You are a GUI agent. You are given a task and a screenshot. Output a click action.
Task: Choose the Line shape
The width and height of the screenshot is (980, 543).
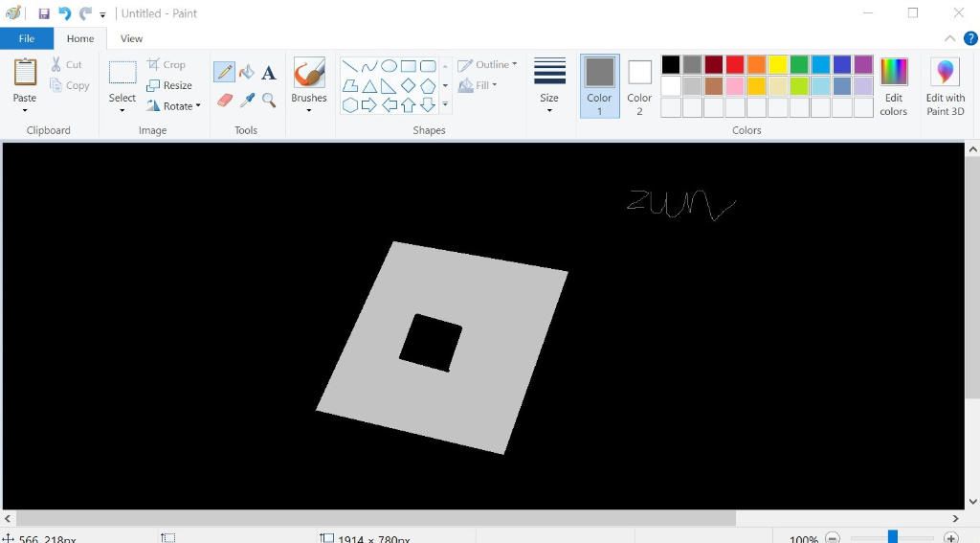click(350, 66)
